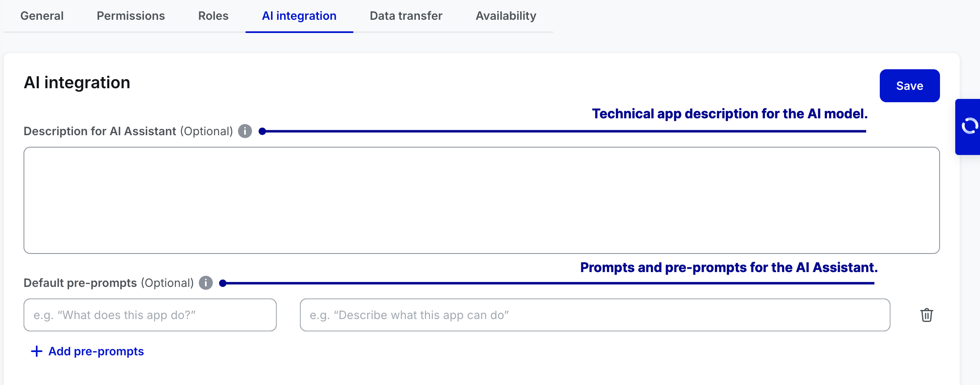Click the Add pre-prompts link
The height and width of the screenshot is (385, 980).
tap(96, 351)
